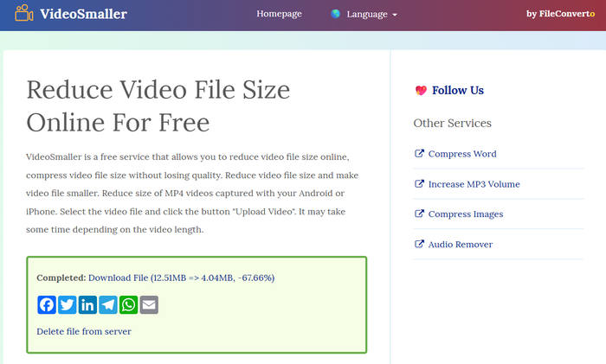606x364 pixels.
Task: Share the result via WhatsApp
Action: (128, 305)
